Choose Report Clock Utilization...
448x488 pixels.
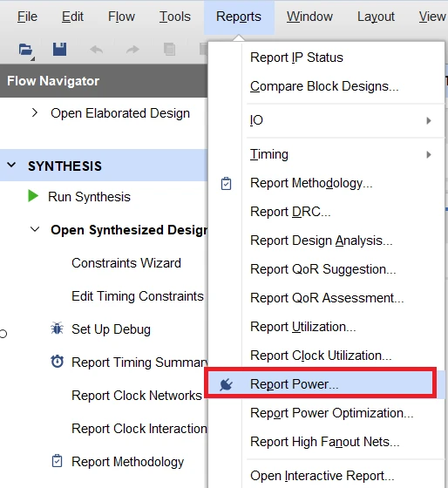[x=321, y=356]
